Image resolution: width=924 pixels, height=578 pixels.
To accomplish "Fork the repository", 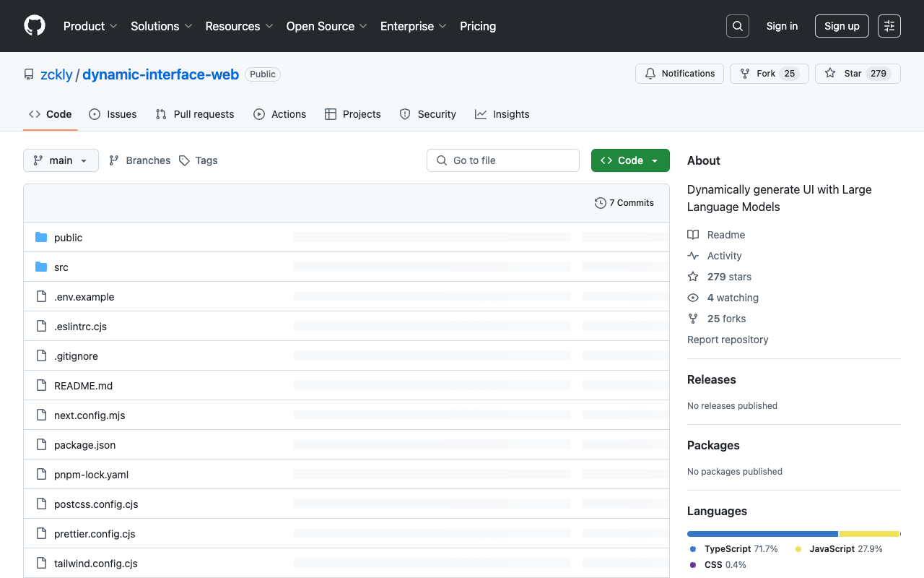I will click(770, 74).
